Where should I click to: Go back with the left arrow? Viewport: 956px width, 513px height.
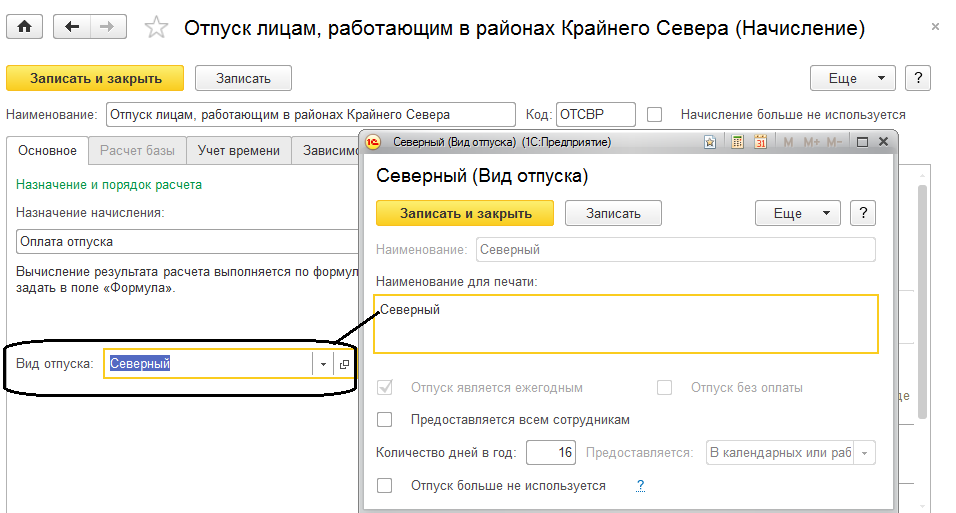coord(71,27)
